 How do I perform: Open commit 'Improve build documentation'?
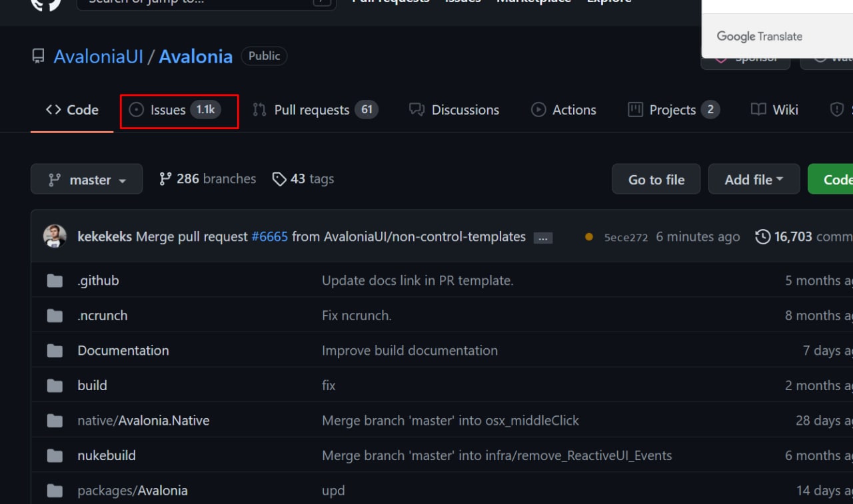(410, 350)
